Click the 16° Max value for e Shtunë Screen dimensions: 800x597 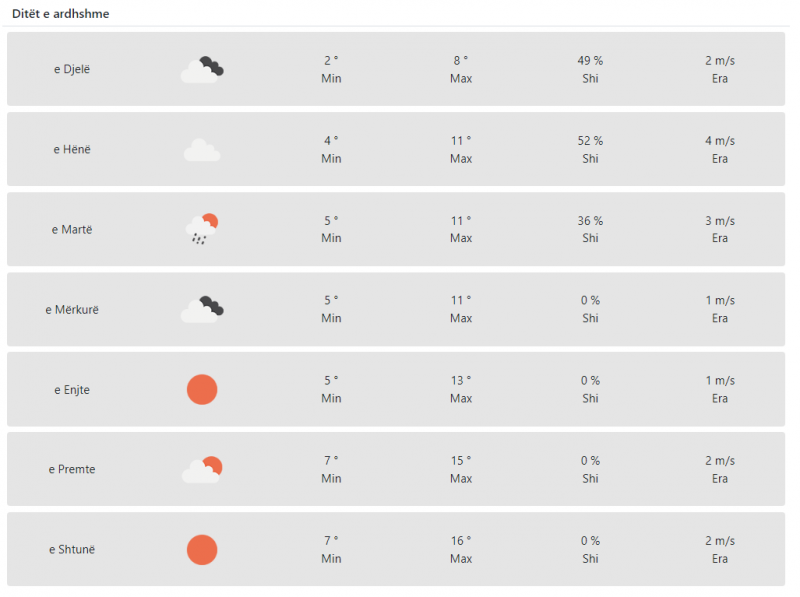[x=461, y=541]
